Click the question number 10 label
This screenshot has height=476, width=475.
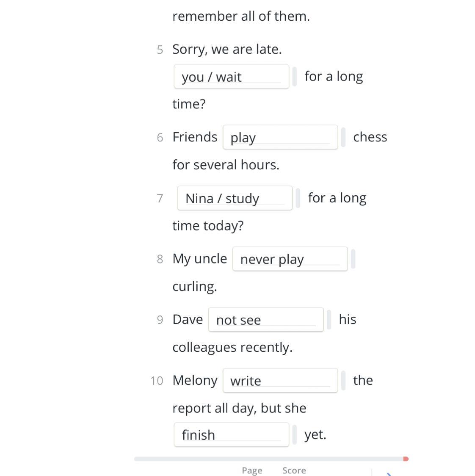(157, 381)
